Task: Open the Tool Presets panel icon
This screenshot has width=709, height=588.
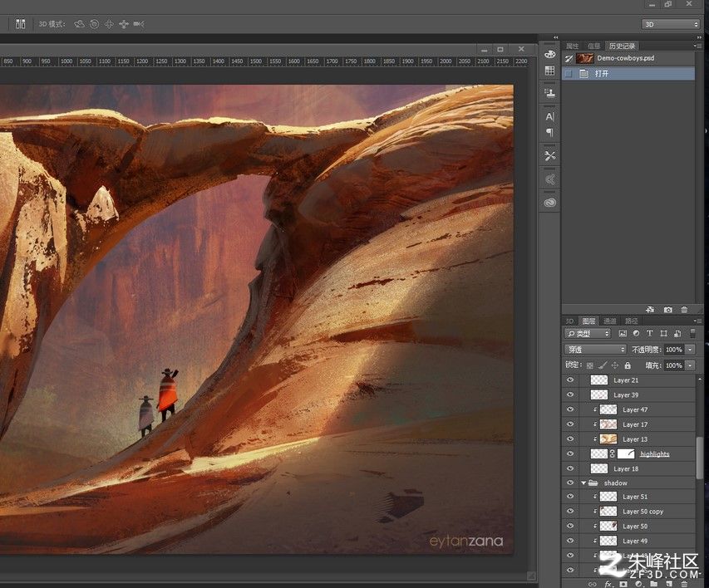Action: pos(550,156)
